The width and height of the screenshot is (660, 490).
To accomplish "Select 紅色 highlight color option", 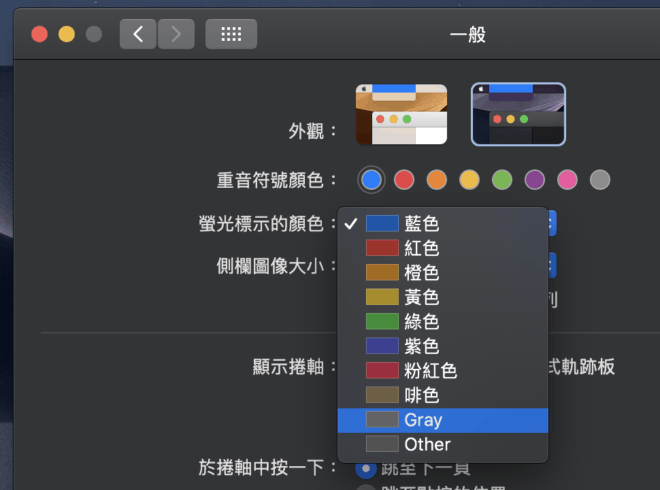I will click(x=443, y=248).
